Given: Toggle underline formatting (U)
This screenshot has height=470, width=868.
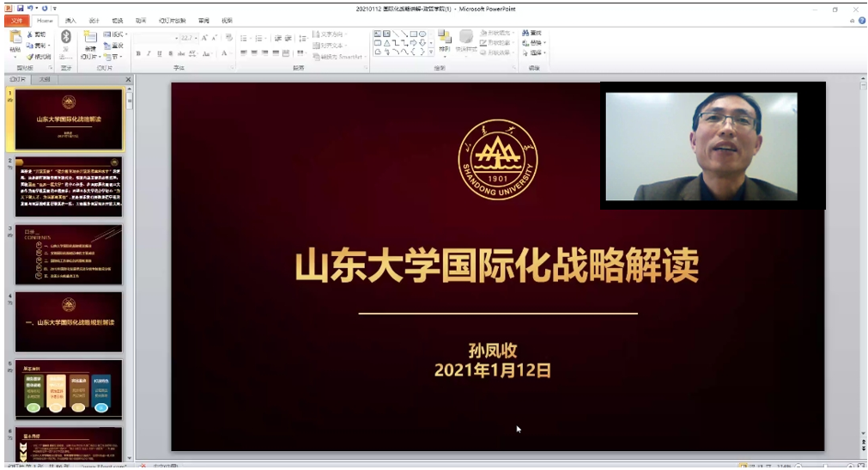Looking at the screenshot, I should [x=159, y=53].
